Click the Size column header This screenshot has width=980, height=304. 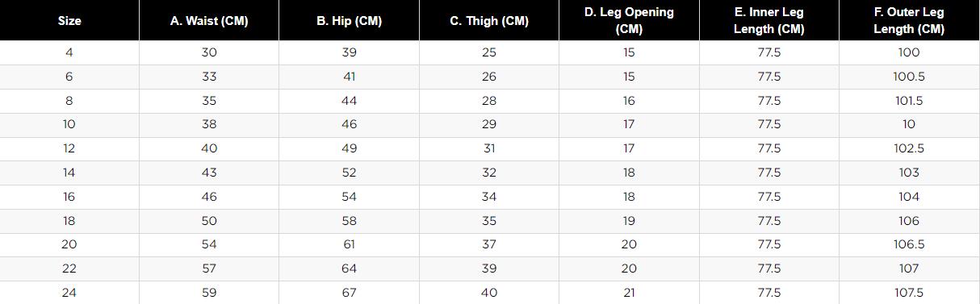click(69, 21)
